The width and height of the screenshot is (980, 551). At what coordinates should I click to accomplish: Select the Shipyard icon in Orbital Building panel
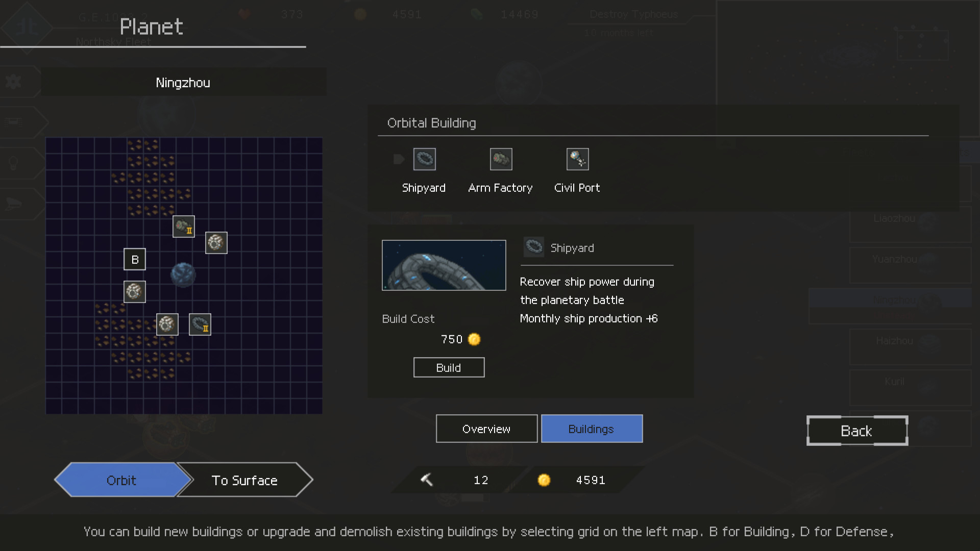coord(424,159)
